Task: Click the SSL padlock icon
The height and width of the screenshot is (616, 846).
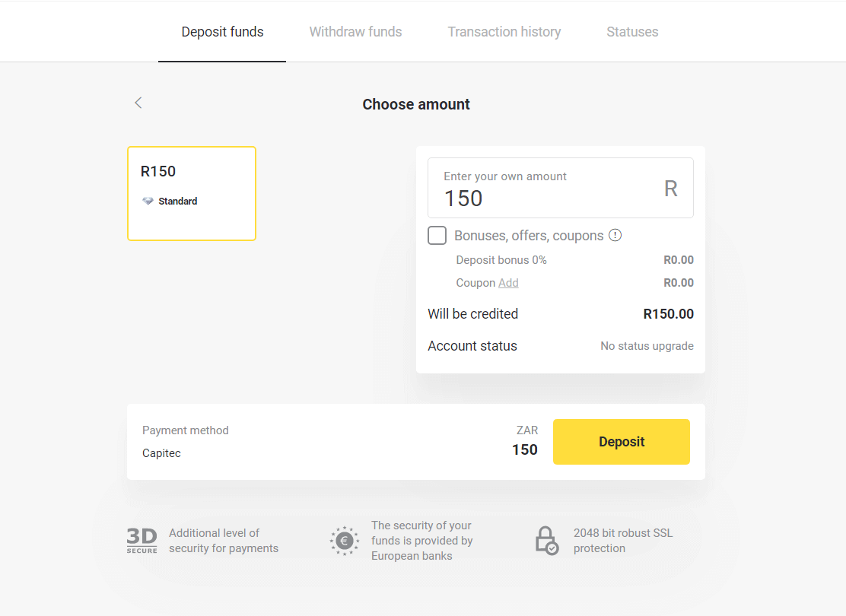Action: tap(546, 541)
